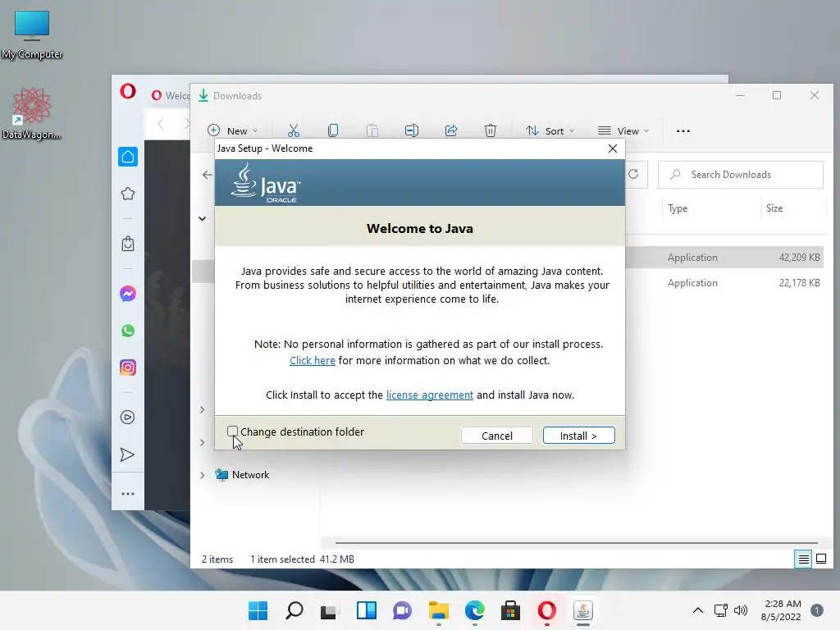Expand the Network tree item
This screenshot has width=840, height=630.
[x=203, y=475]
